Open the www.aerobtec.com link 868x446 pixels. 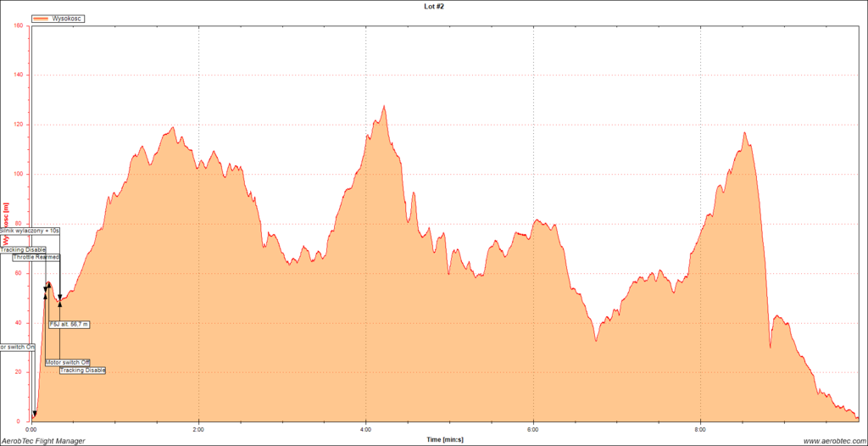coord(832,441)
